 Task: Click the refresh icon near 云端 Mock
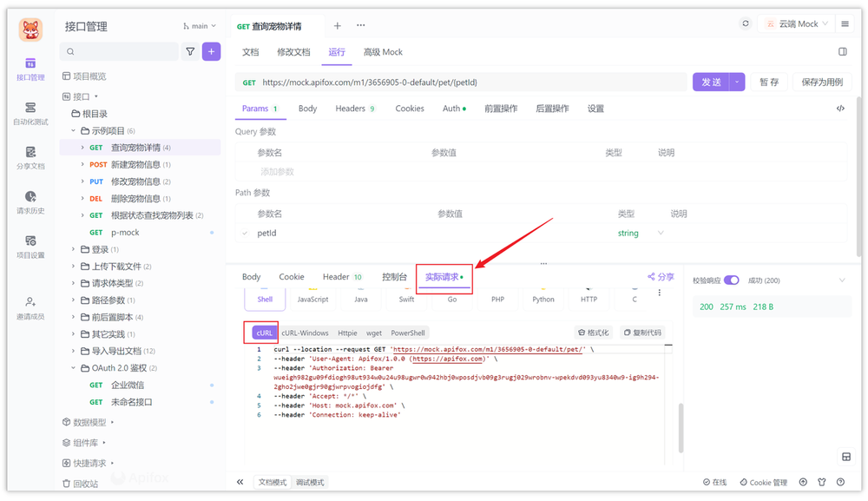tap(746, 23)
